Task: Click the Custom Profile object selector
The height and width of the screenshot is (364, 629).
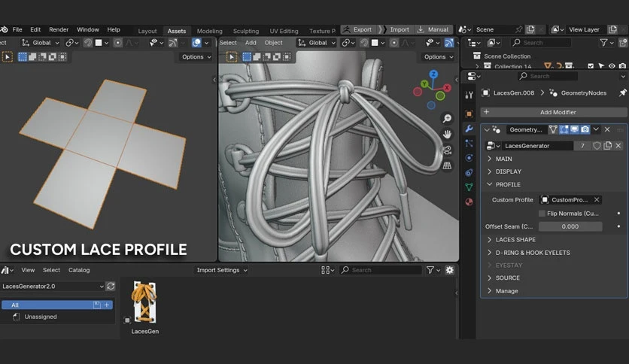Action: click(x=566, y=199)
